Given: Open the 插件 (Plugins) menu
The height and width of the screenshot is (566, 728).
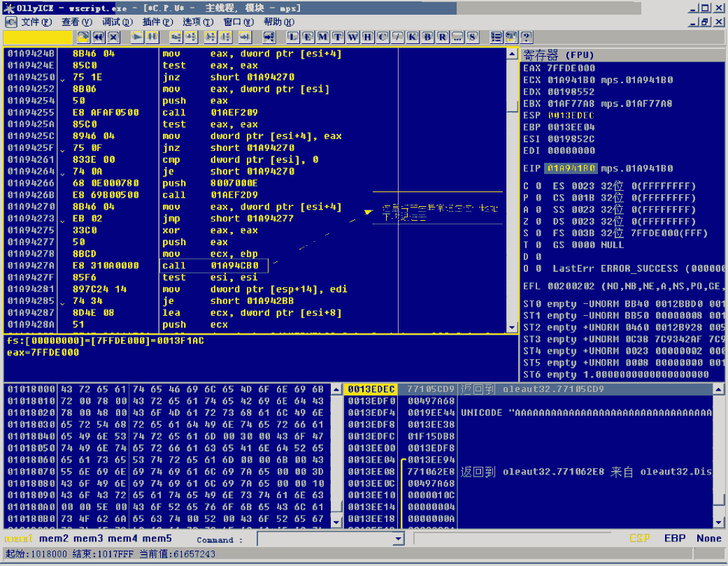Looking at the screenshot, I should coord(156,22).
